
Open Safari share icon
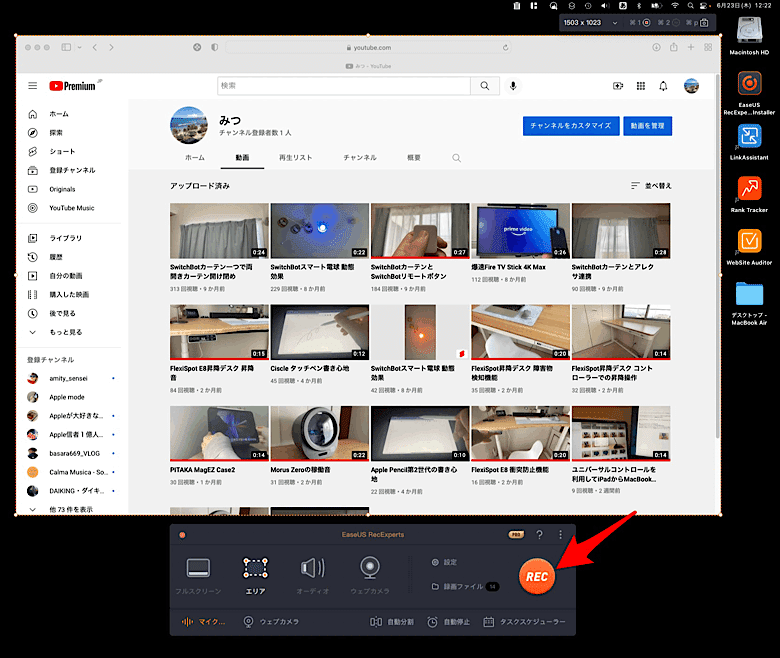click(674, 47)
